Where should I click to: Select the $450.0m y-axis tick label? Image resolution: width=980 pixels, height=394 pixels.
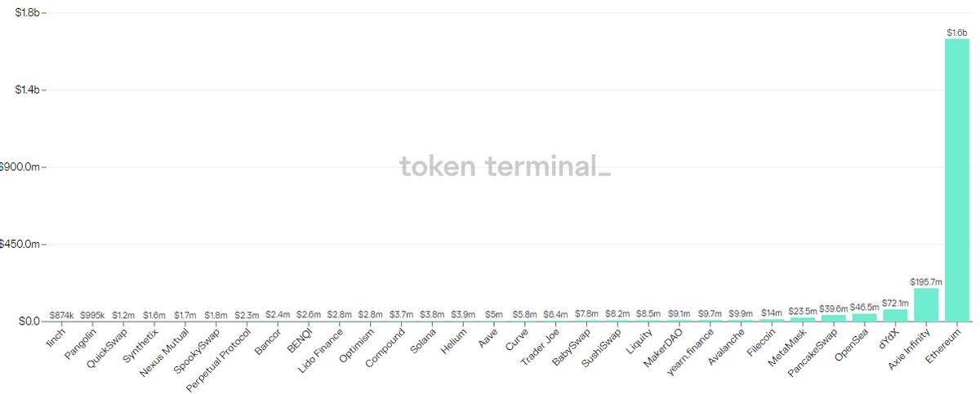point(20,245)
